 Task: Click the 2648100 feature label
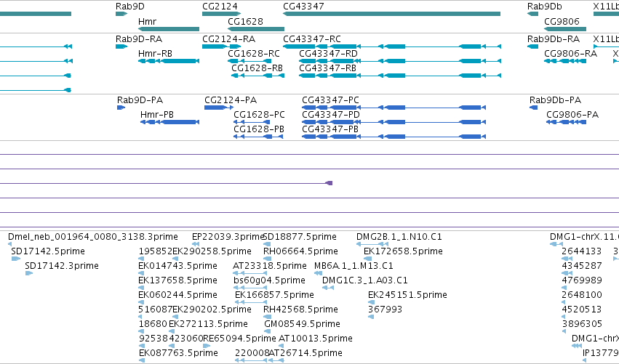(x=581, y=295)
